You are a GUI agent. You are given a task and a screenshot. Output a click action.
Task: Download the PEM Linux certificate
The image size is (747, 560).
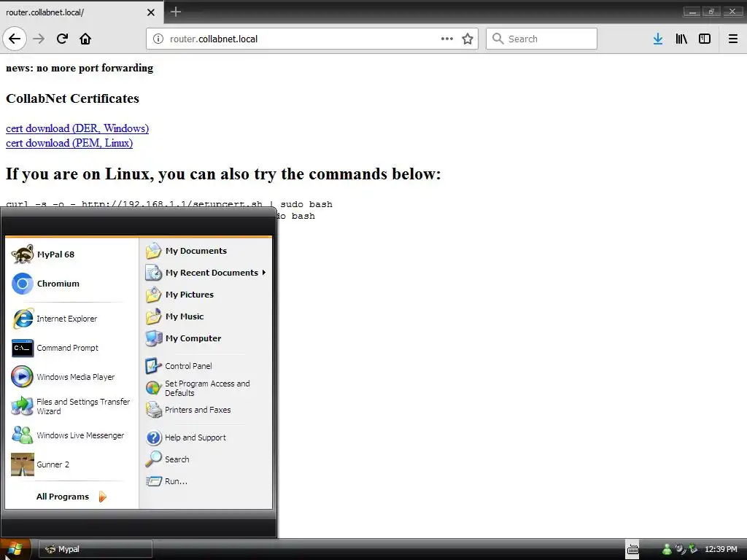69,143
